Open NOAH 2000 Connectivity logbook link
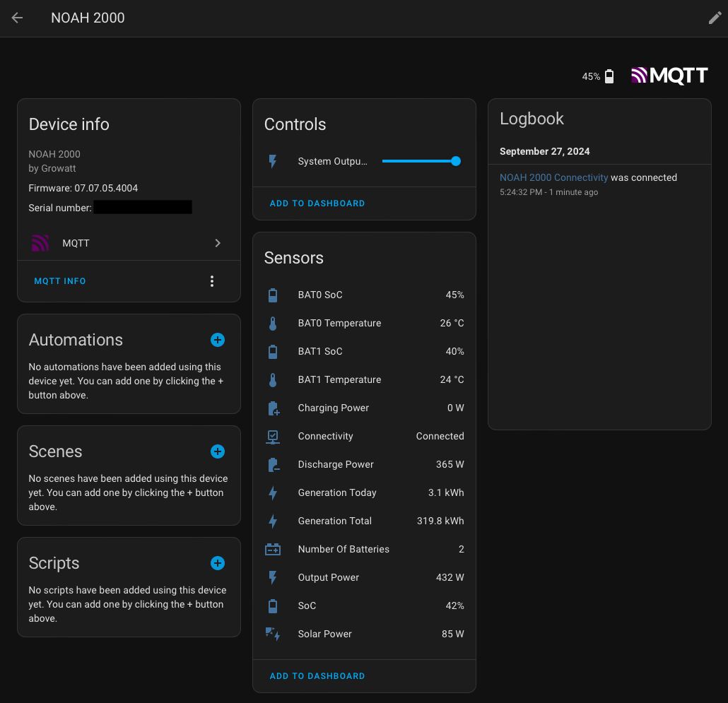The height and width of the screenshot is (703, 728). click(x=553, y=178)
